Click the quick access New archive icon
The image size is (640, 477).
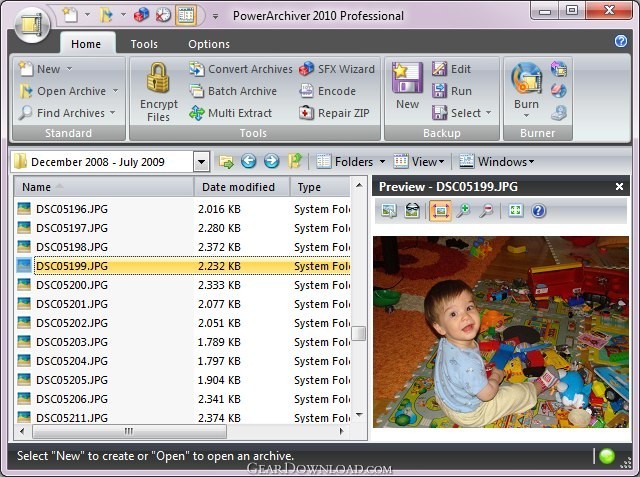point(70,15)
